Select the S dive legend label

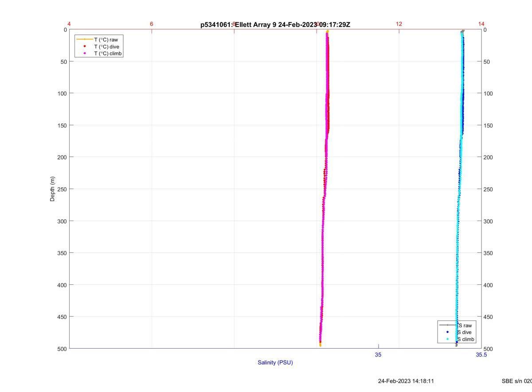(464, 332)
